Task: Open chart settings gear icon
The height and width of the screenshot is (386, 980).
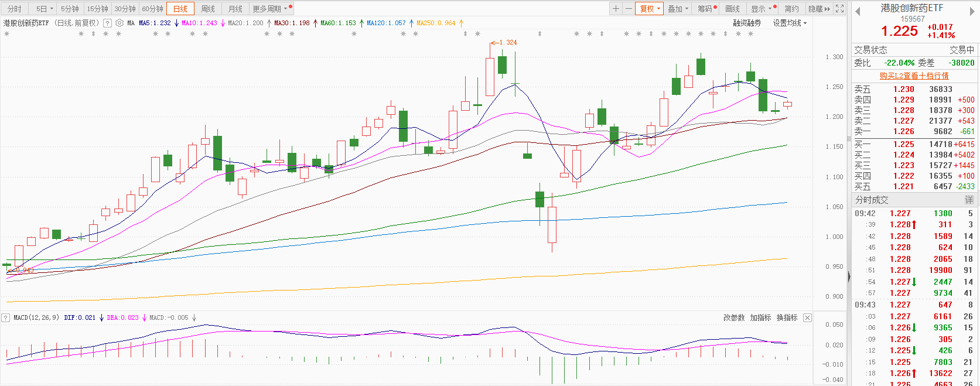Action: [119, 23]
